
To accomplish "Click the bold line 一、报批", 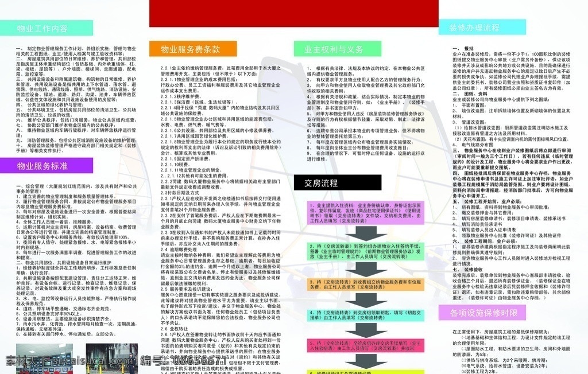I will 463,48.
